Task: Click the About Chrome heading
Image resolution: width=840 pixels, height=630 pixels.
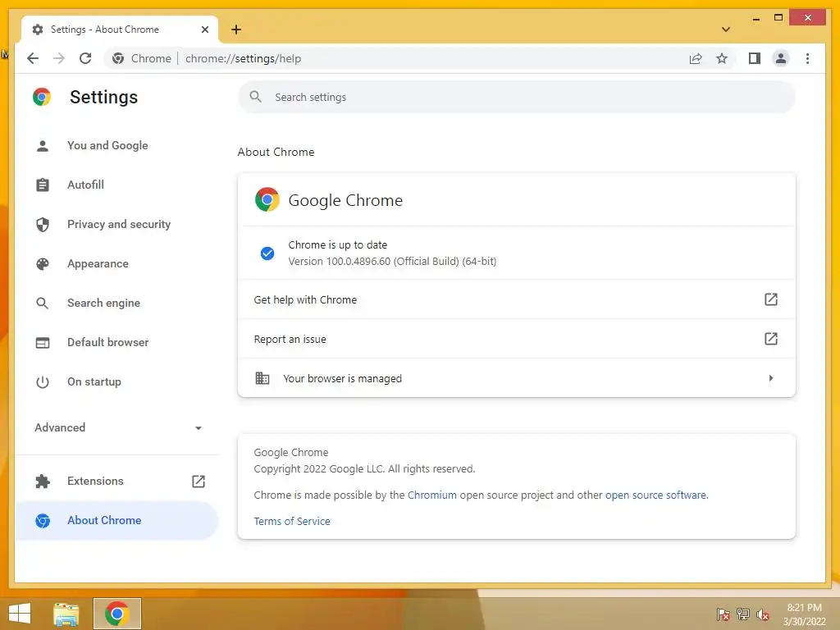Action: click(276, 152)
